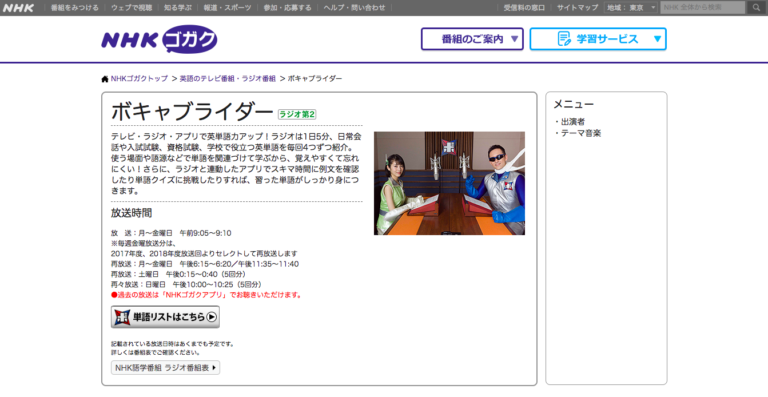Open the 番組をみつける menu

(x=74, y=8)
